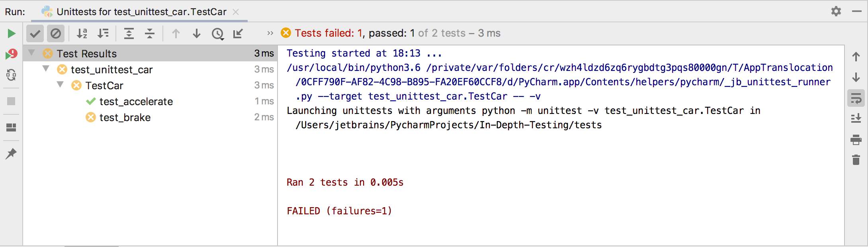Open the test history clock icon
The height and width of the screenshot is (247, 868).
pos(218,33)
